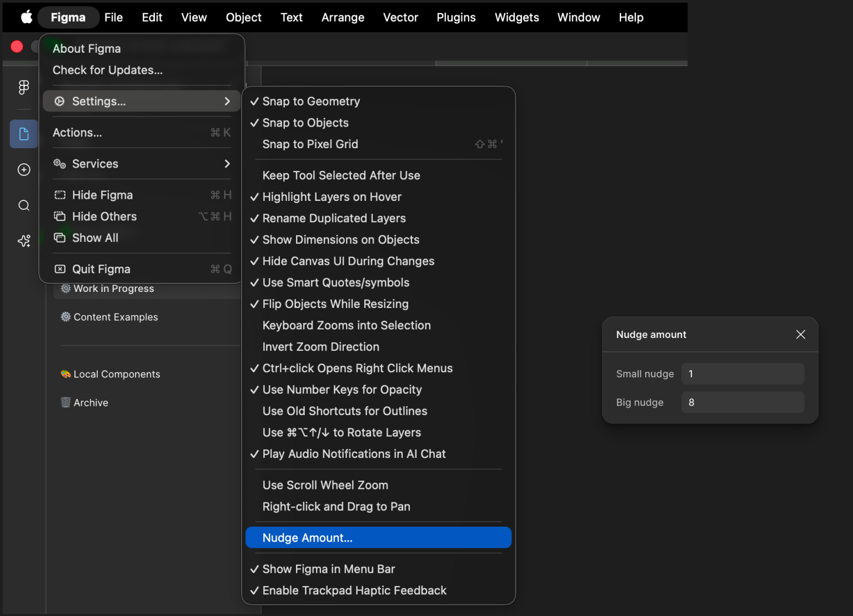Open the Settings submenu

pyautogui.click(x=99, y=101)
